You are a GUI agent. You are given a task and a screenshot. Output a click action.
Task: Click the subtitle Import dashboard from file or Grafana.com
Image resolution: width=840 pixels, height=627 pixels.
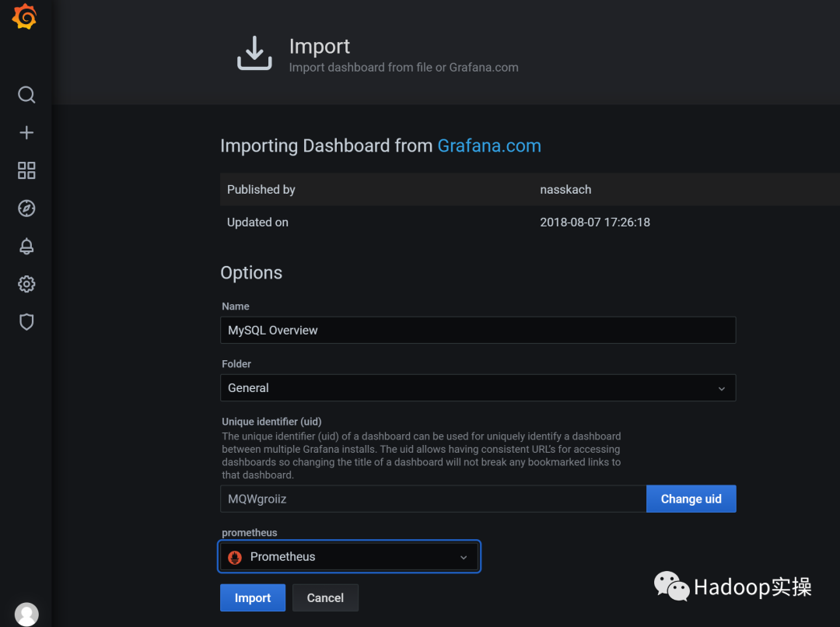[404, 68]
